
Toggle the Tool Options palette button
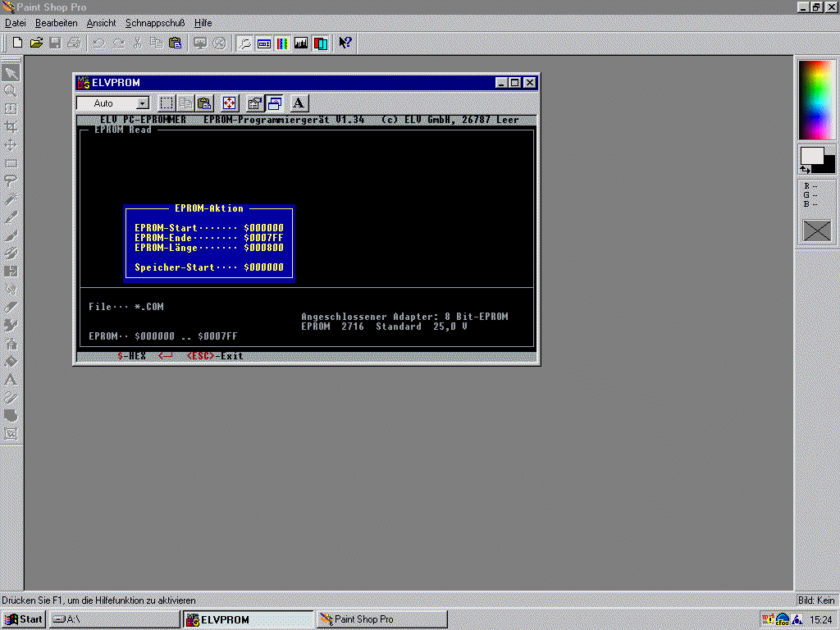[263, 43]
